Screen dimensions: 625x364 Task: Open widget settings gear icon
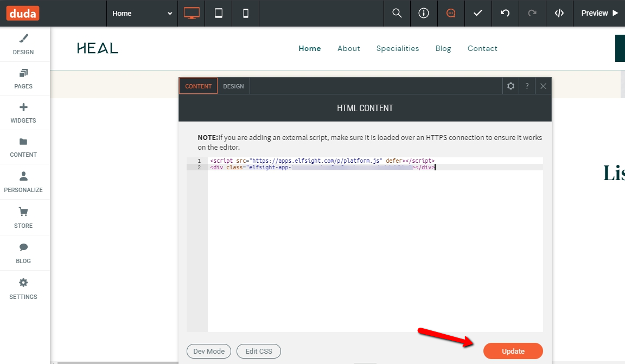(x=511, y=86)
